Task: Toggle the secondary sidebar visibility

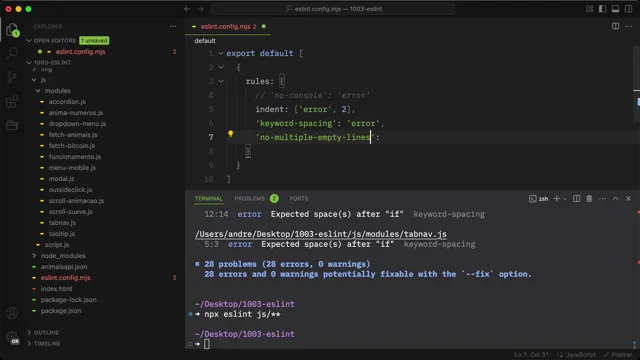Action: coord(629,9)
